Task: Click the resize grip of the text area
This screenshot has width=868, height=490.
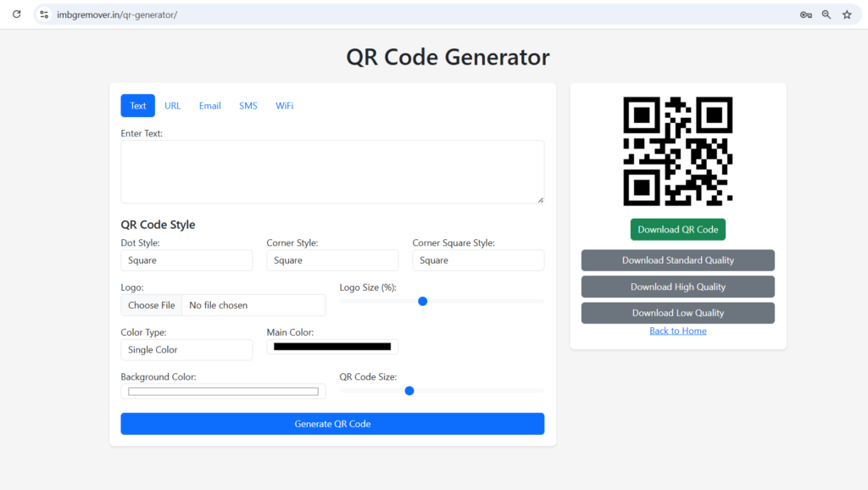Action: pos(541,200)
